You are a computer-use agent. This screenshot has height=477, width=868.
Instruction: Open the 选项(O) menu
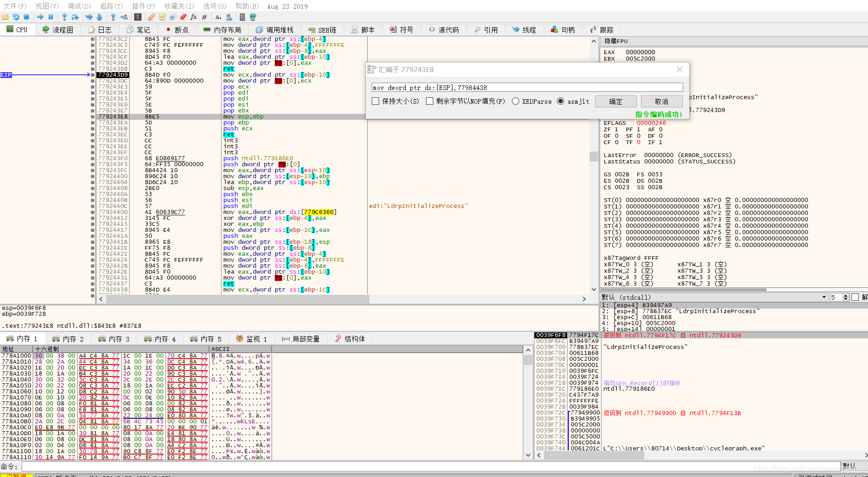tap(215, 6)
